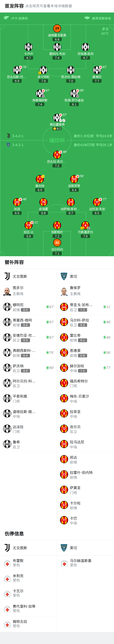
Task: Select 巴斯基罗托 number 6 Lecce icon
Action: tap(85, 225)
